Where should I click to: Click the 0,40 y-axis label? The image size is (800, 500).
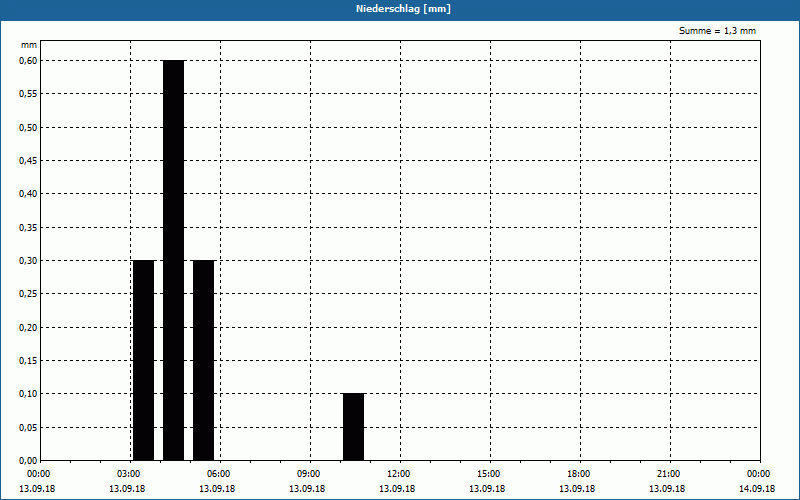coord(29,194)
